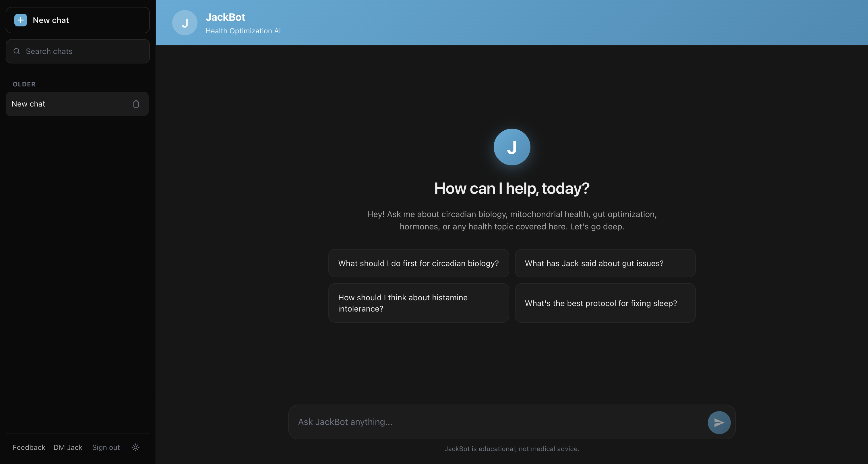The image size is (868, 464).
Task: Click the OLDER section label
Action: click(24, 84)
